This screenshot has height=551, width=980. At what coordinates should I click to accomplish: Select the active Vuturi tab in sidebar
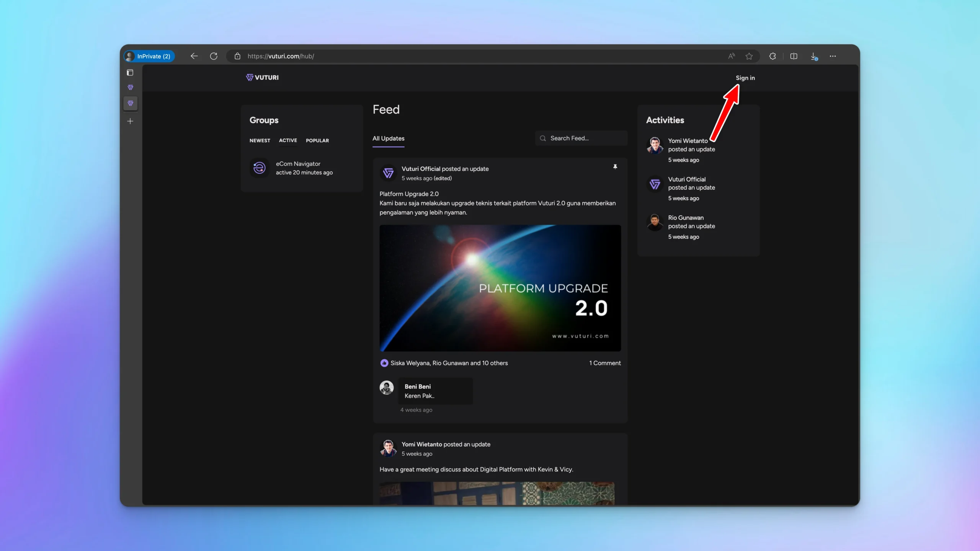131,103
